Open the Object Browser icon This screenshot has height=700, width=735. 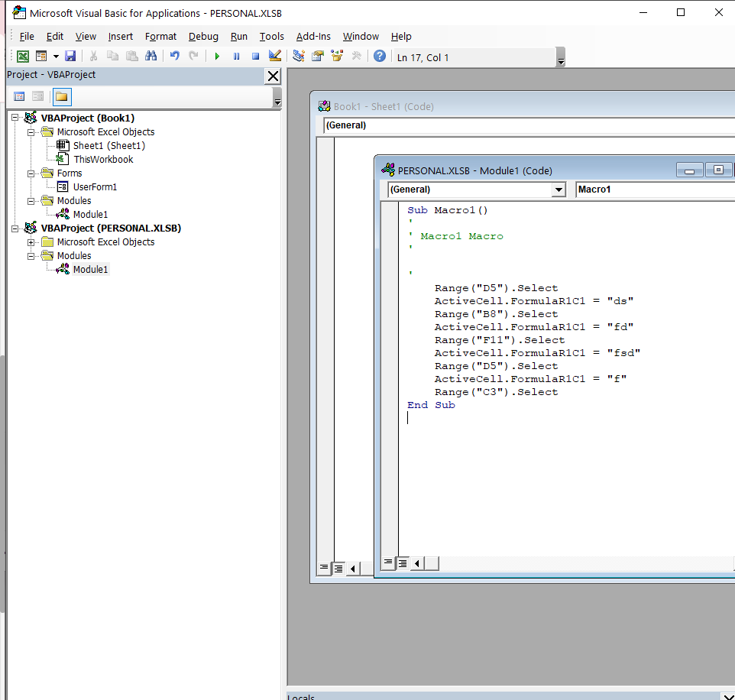coord(337,57)
